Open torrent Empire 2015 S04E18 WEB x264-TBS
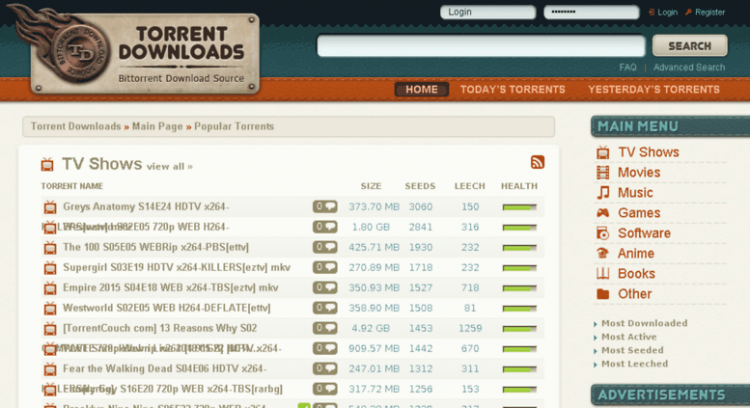Viewport: 750px width, 408px height. click(171, 287)
